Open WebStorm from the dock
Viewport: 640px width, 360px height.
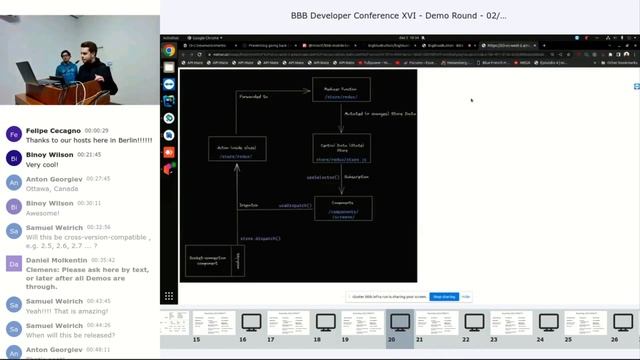pyautogui.click(x=169, y=101)
